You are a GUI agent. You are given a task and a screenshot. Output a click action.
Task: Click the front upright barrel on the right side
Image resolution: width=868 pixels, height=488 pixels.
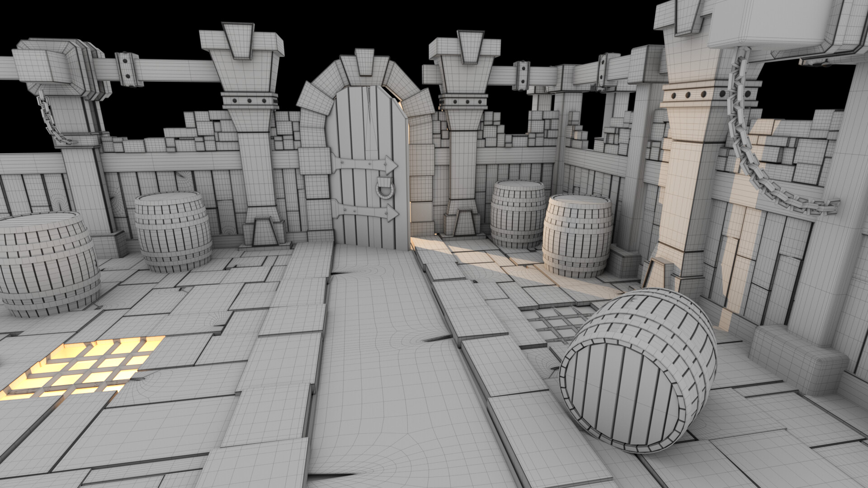(x=577, y=235)
